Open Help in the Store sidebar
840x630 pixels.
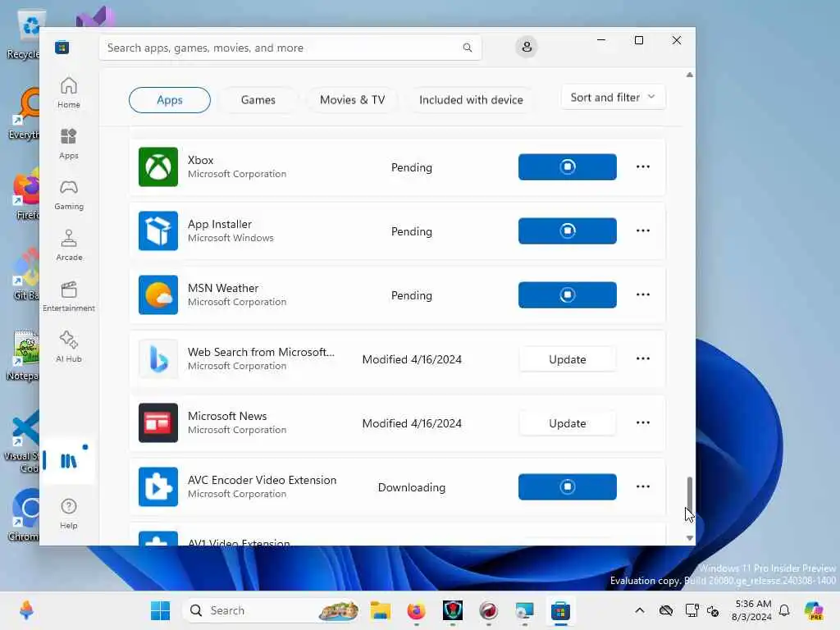coord(69,514)
